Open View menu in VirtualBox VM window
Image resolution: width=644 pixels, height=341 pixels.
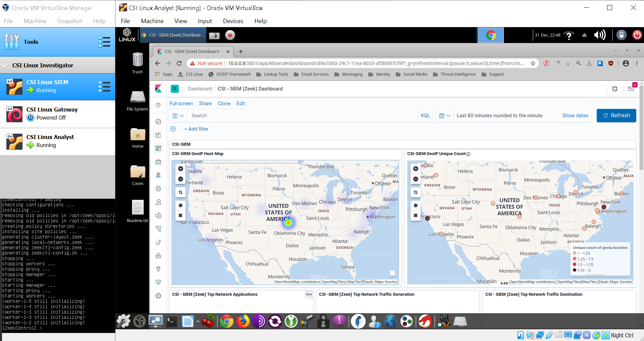[180, 21]
